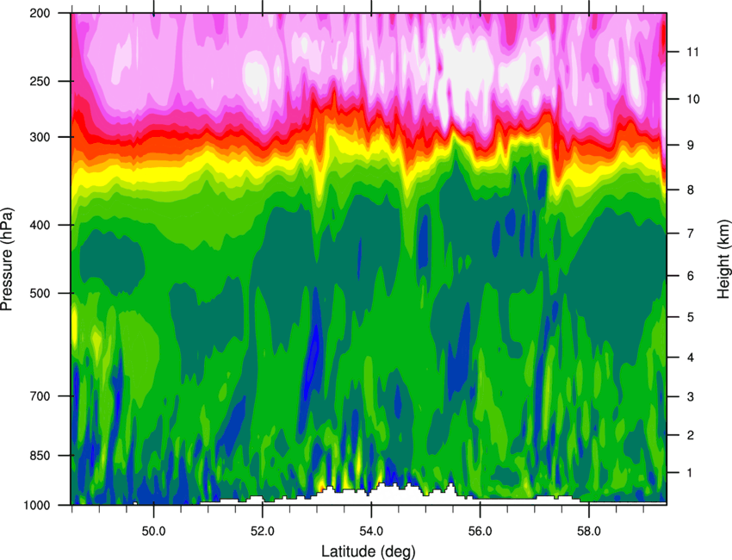Click the 5 km height label
The image size is (732, 560).
(x=690, y=317)
